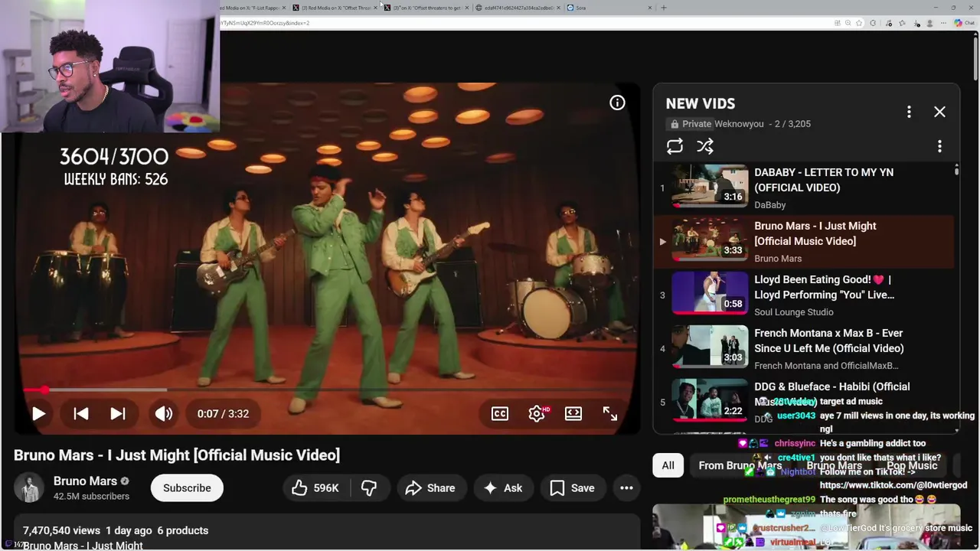Viewport: 980px width, 551px height.
Task: Mute the video volume
Action: 164,413
